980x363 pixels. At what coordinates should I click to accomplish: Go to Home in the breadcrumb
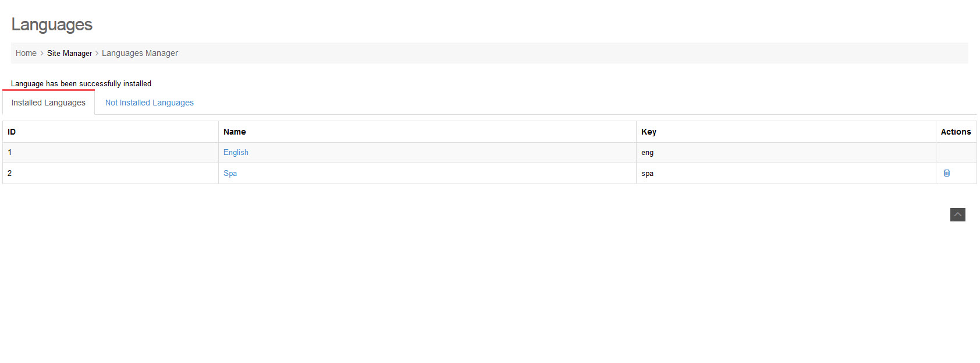coord(26,53)
